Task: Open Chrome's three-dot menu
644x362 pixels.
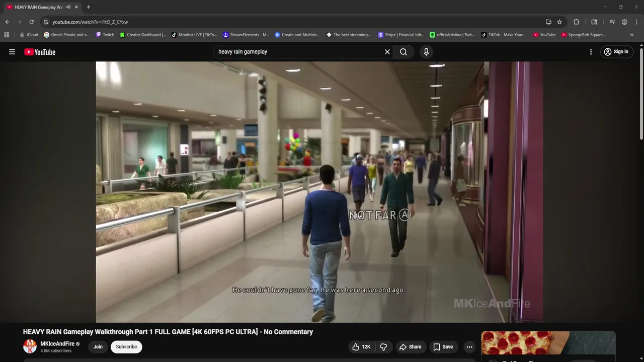Action: point(637,22)
